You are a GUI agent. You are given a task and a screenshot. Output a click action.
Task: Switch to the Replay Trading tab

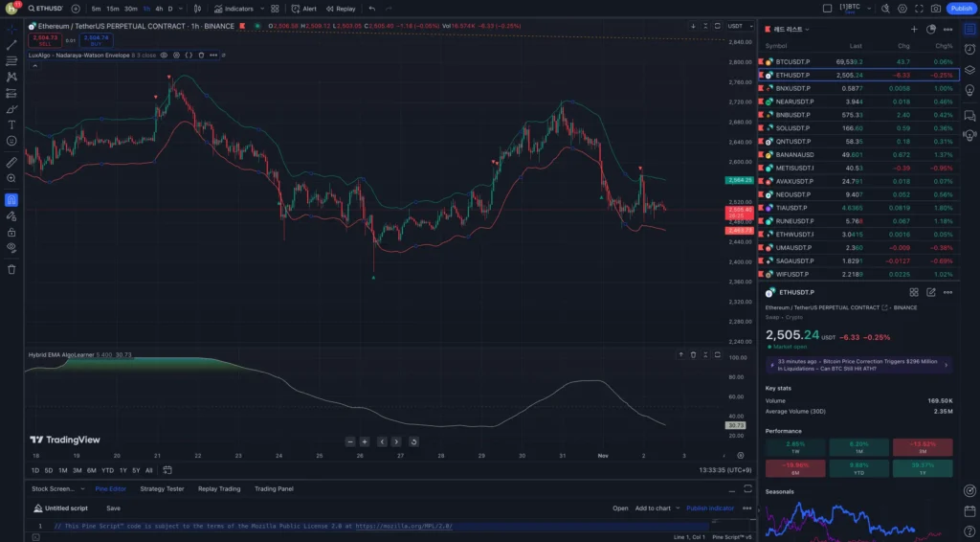coord(219,489)
